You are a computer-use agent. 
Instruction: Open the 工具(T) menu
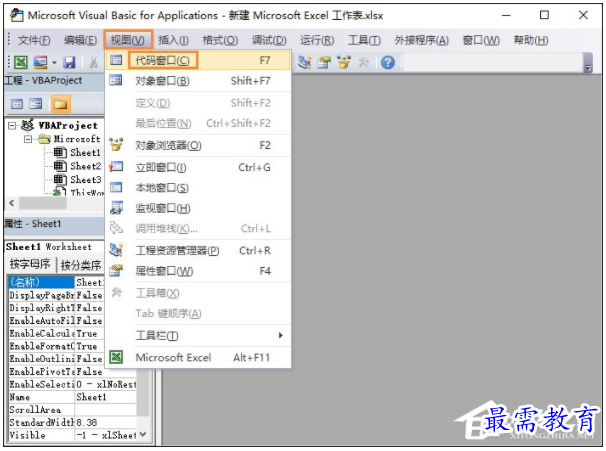[x=364, y=40]
